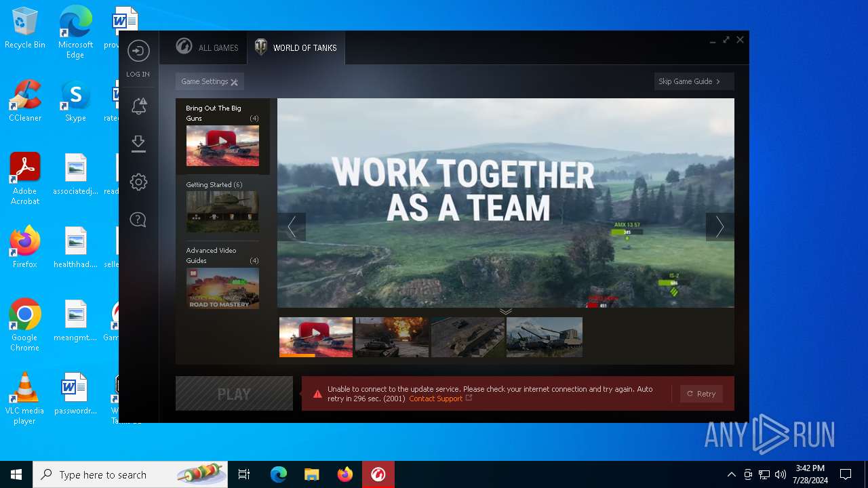This screenshot has width=868, height=488.
Task: Select the fourth snowy artillery thumbnail
Action: point(544,337)
